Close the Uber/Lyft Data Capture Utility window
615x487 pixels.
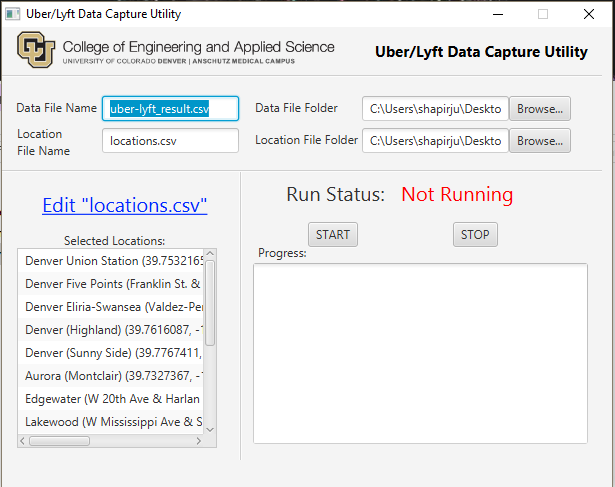tap(589, 14)
